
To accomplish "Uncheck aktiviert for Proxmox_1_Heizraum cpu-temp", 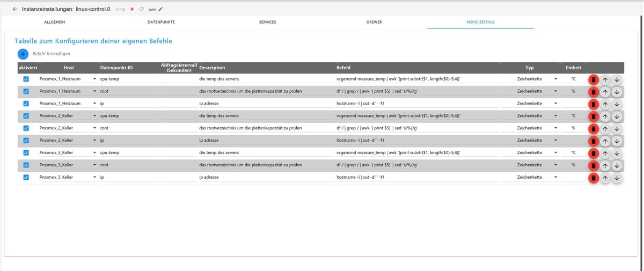I will (26, 79).
